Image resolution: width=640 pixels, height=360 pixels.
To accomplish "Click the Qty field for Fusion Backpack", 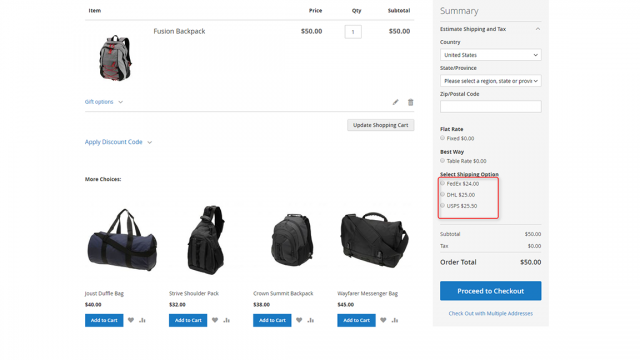I will 353,32.
